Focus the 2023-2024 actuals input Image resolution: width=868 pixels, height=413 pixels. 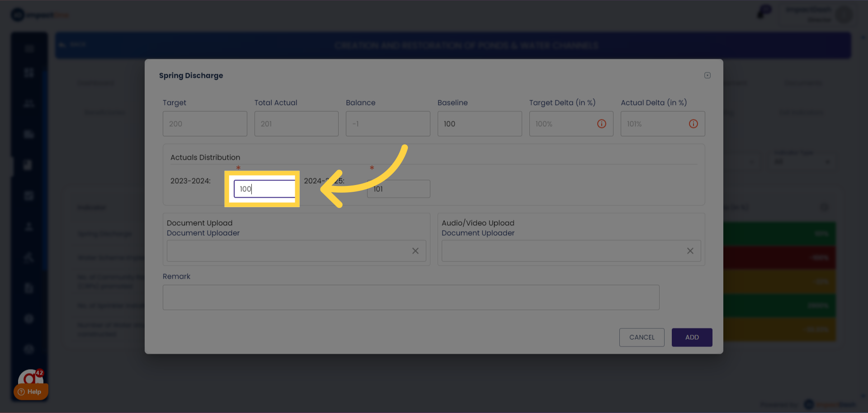264,189
